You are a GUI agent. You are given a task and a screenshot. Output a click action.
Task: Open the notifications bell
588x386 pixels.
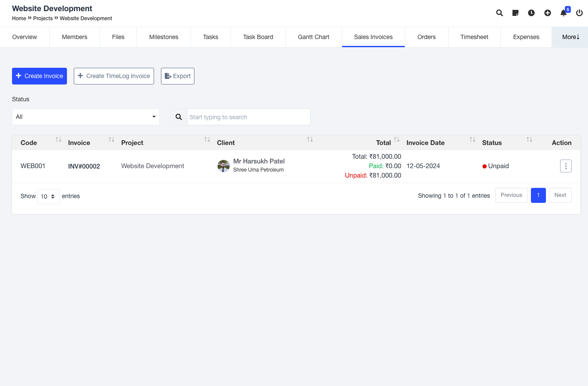pyautogui.click(x=564, y=13)
